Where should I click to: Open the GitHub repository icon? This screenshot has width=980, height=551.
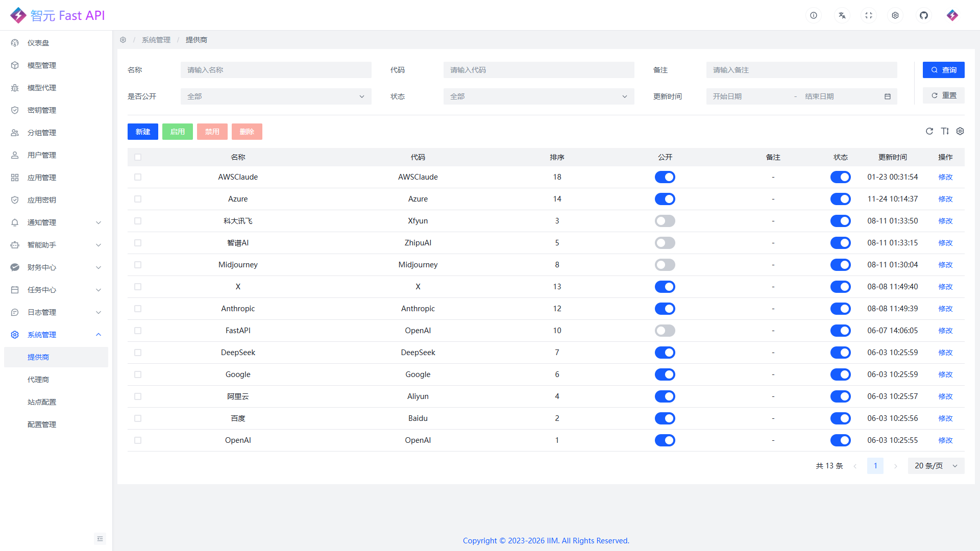[x=923, y=15]
